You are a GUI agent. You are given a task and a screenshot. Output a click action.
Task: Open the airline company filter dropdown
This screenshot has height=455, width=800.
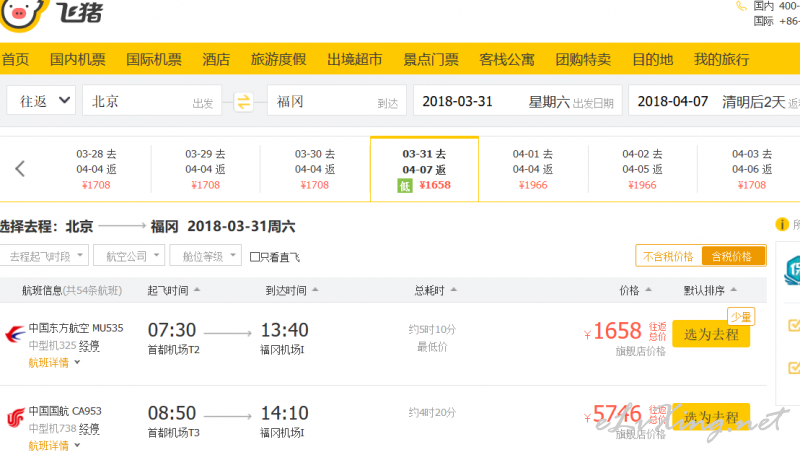[x=132, y=256]
